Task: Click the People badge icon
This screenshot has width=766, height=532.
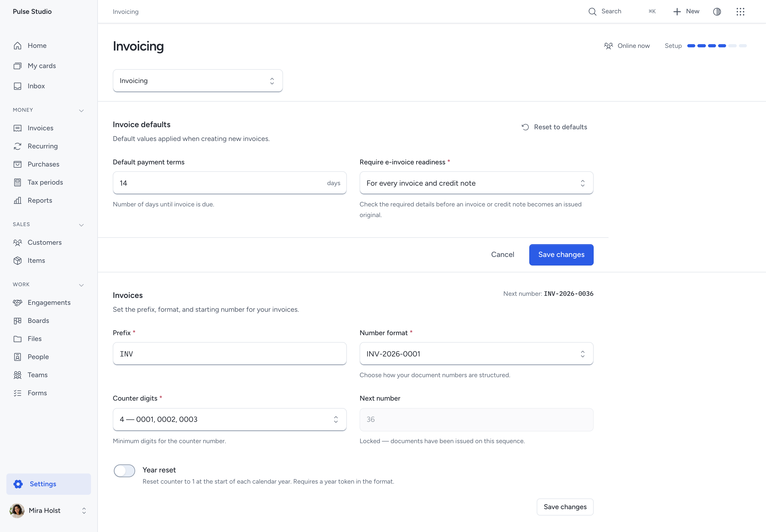Action: point(17,357)
